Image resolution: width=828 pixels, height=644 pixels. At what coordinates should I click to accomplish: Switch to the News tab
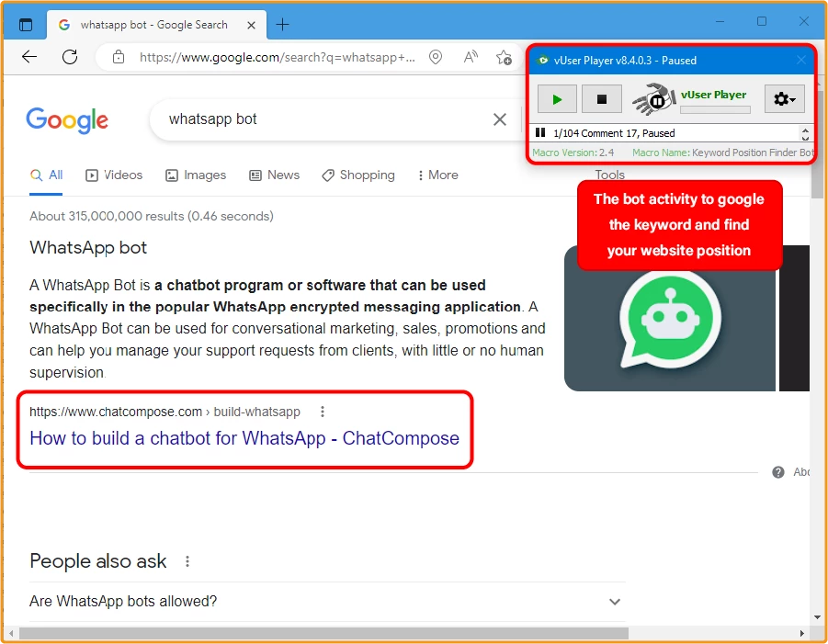(274, 175)
